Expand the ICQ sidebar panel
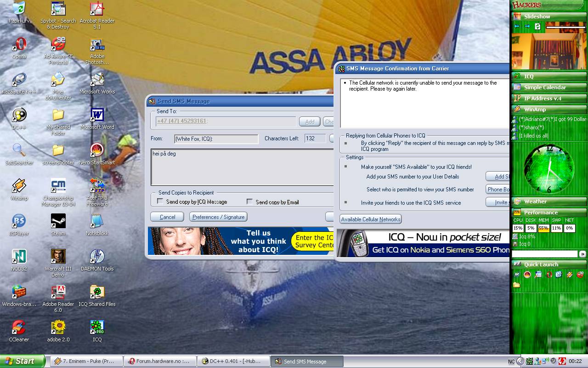Image resolution: width=588 pixels, height=368 pixels. [549, 76]
